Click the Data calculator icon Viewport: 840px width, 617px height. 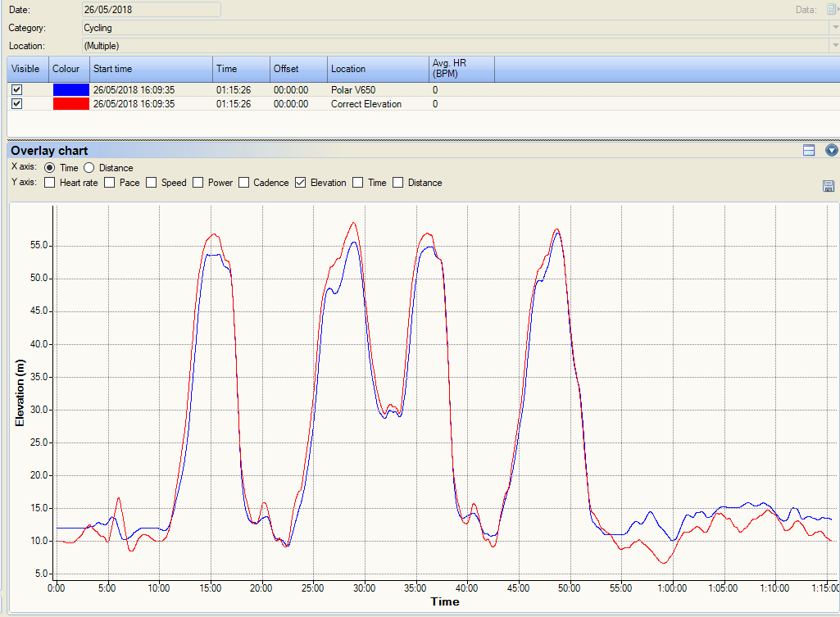coord(831,10)
